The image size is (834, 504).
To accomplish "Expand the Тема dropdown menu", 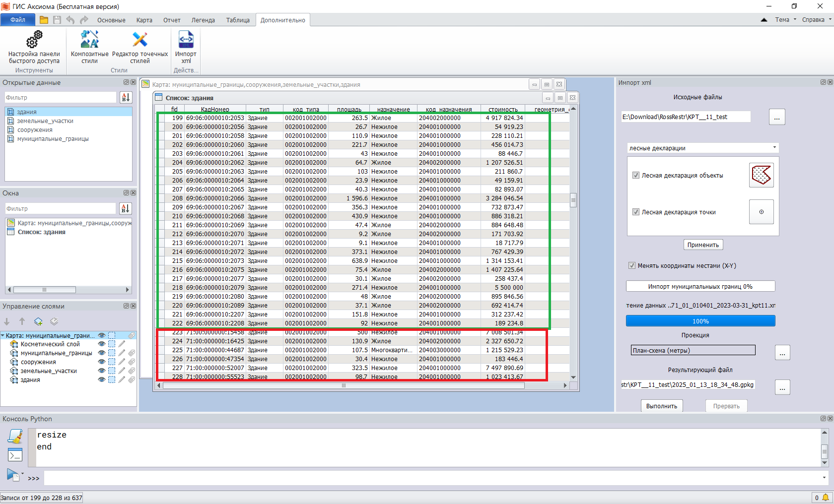I will coord(785,20).
